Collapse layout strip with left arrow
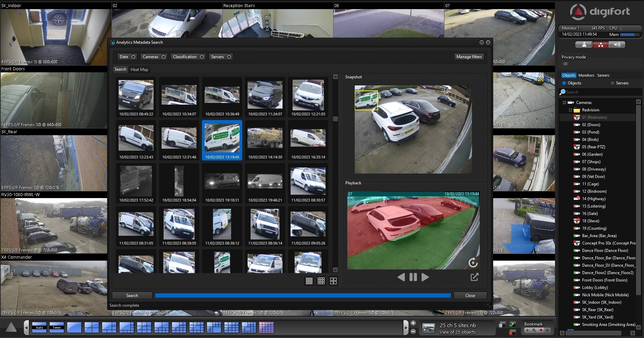 click(x=27, y=327)
